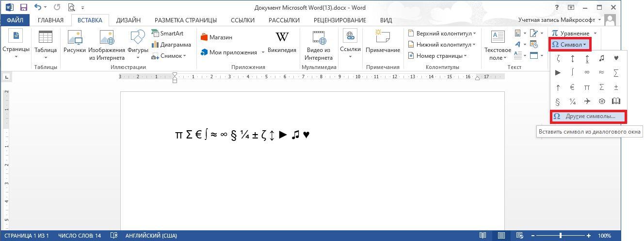Image resolution: width=644 pixels, height=241 pixels.
Task: Switch to Read Mode view in the status bar
Action: click(483, 236)
